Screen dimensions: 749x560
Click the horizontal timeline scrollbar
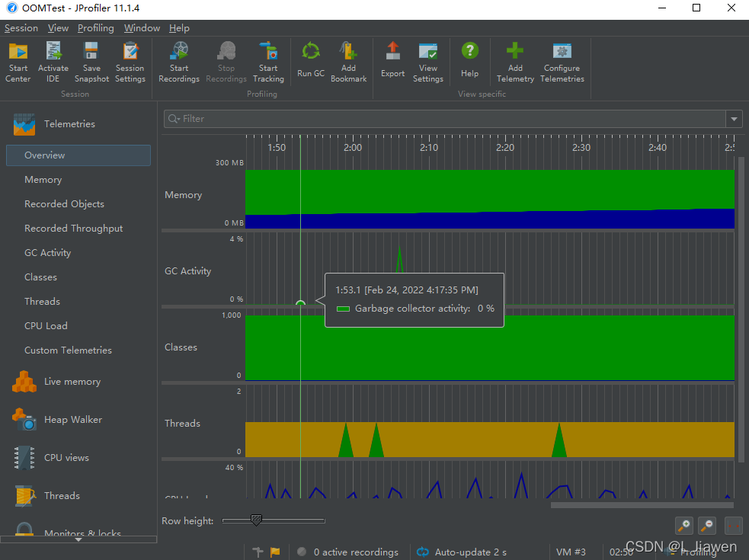tap(642, 504)
